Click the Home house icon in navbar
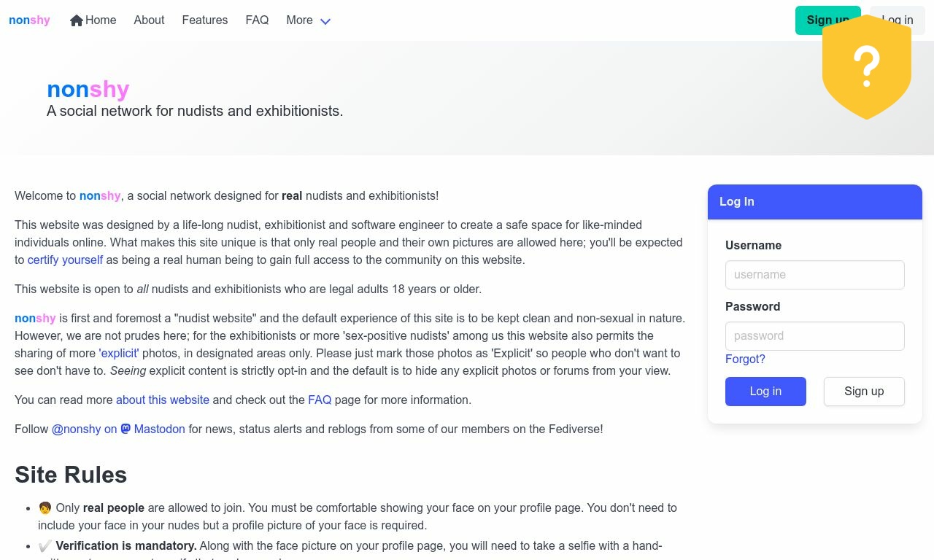The width and height of the screenshot is (934, 560). click(x=77, y=20)
